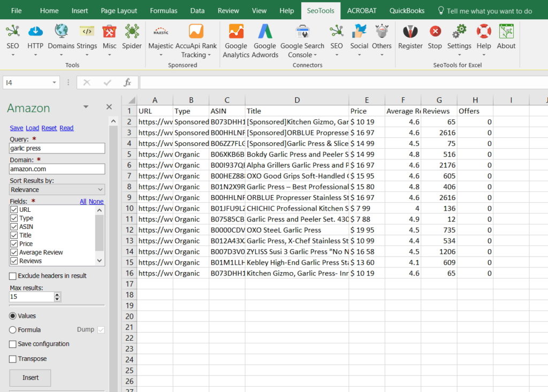Click the Reset link in Amazon pane
This screenshot has height=392, width=548.
pos(49,128)
